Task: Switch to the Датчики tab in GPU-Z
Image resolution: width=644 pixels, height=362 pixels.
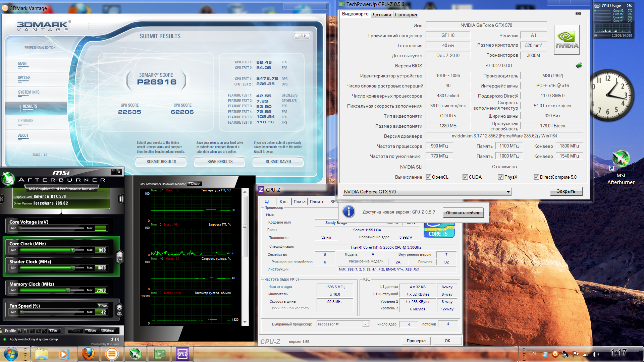Action: point(382,14)
